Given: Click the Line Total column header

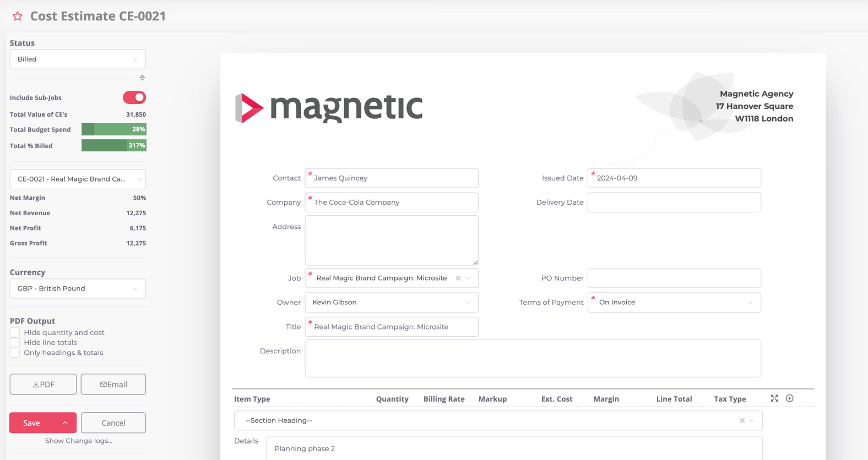Looking at the screenshot, I should [x=674, y=399].
